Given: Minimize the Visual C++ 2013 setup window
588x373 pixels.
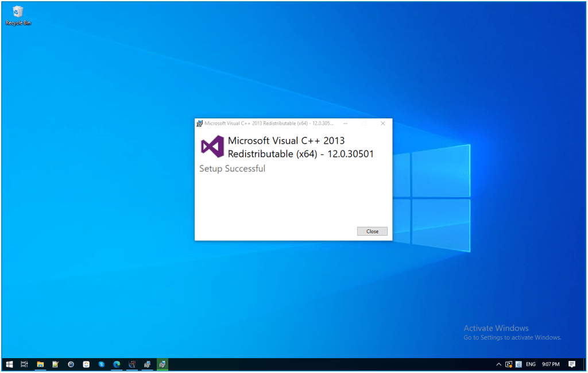Looking at the screenshot, I should (x=345, y=123).
